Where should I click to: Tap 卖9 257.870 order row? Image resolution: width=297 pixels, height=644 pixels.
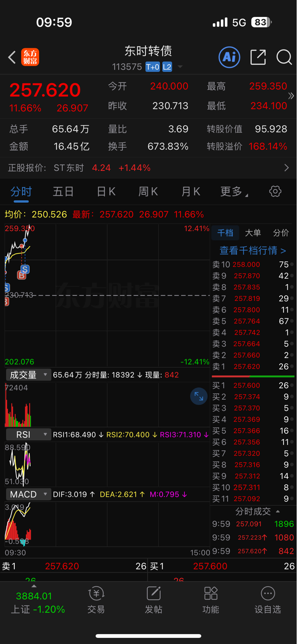coord(253,276)
